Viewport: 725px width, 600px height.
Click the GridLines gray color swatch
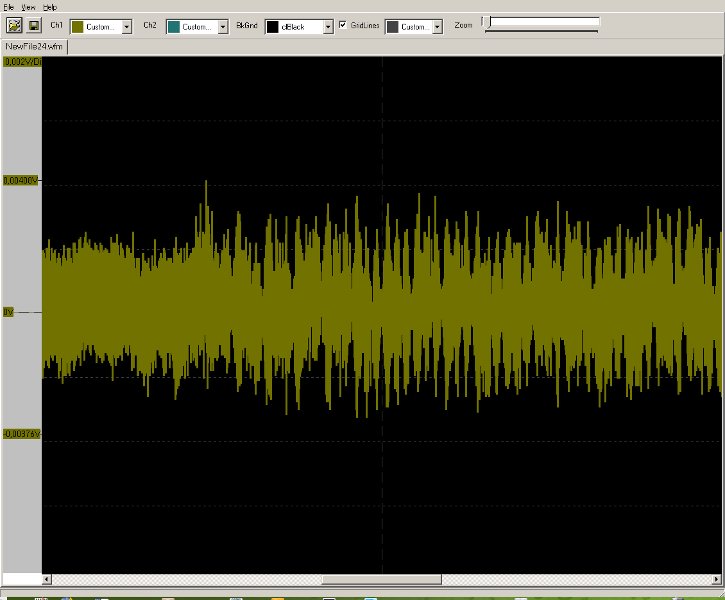(392, 27)
